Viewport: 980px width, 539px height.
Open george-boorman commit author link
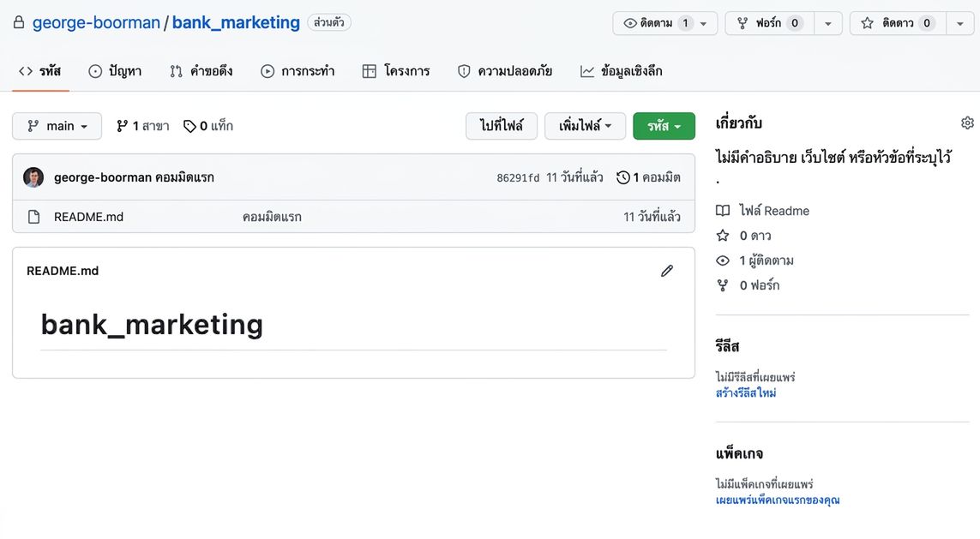(x=103, y=177)
